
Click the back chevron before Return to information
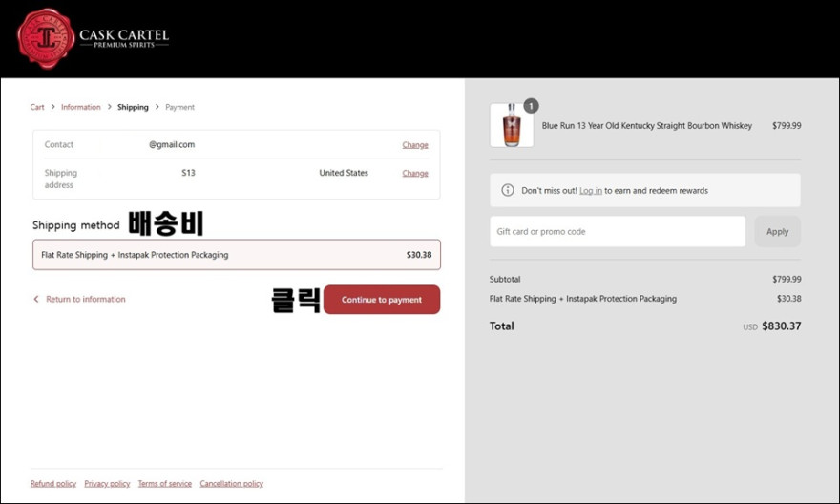click(36, 299)
